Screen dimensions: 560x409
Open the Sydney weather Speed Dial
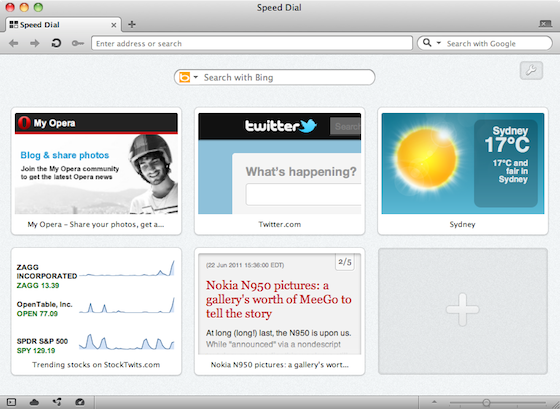tap(463, 171)
